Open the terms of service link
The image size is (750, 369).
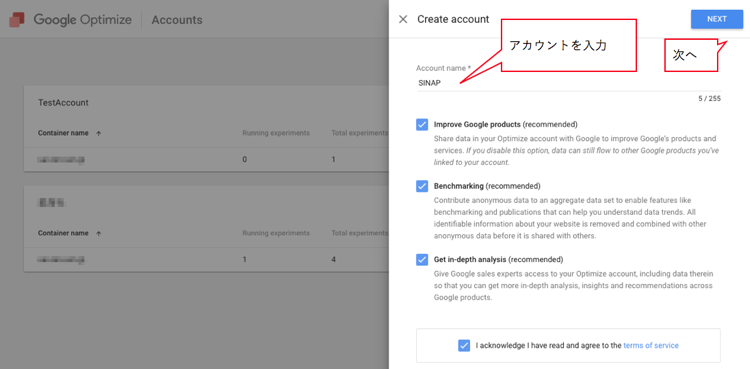pos(651,345)
